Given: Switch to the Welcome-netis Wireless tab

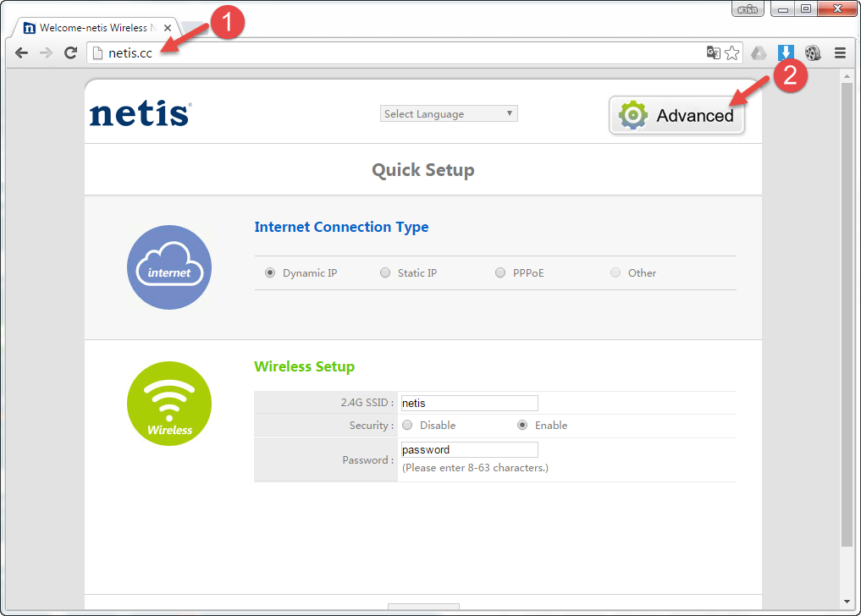Looking at the screenshot, I should [97, 27].
